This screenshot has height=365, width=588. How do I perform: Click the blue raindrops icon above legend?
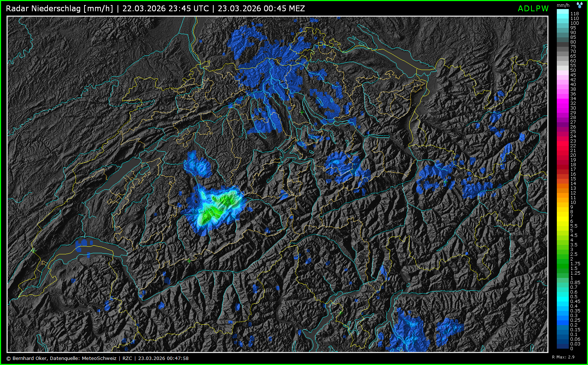click(580, 5)
